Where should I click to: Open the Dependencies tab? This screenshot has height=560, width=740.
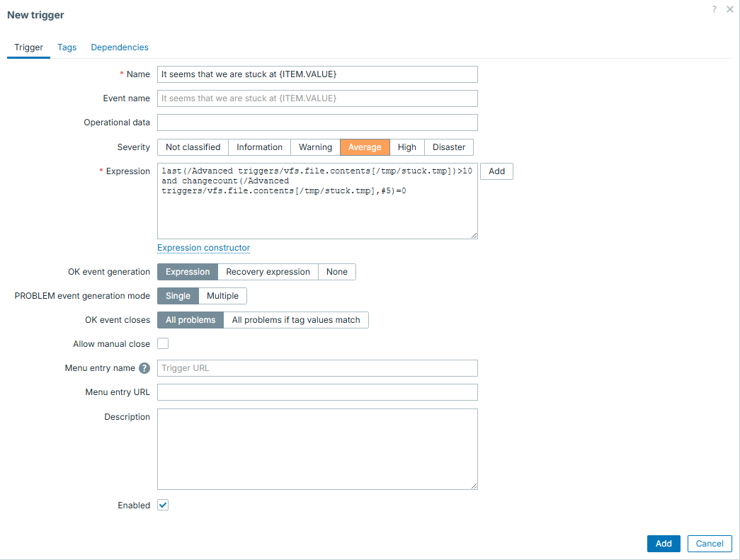point(120,47)
